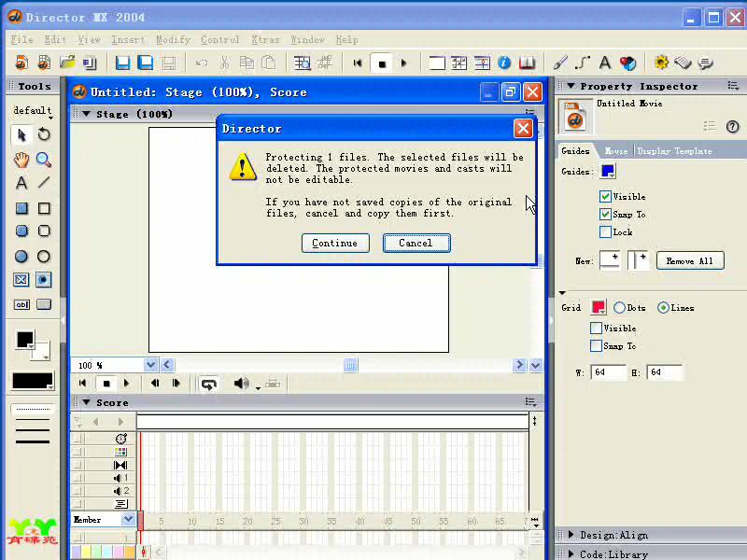This screenshot has height=560, width=747.
Task: Collapse the Score panel triangle
Action: pos(86,402)
